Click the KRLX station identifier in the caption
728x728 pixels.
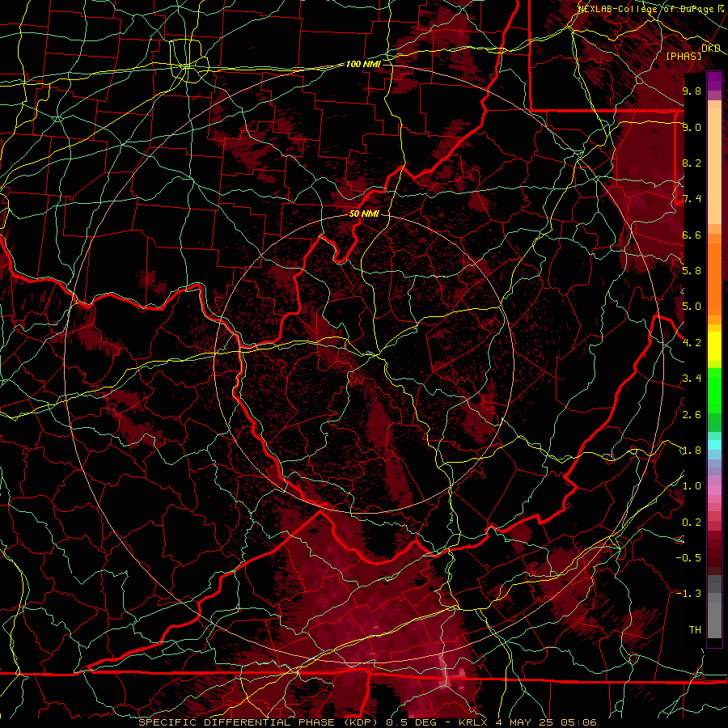coord(473,722)
